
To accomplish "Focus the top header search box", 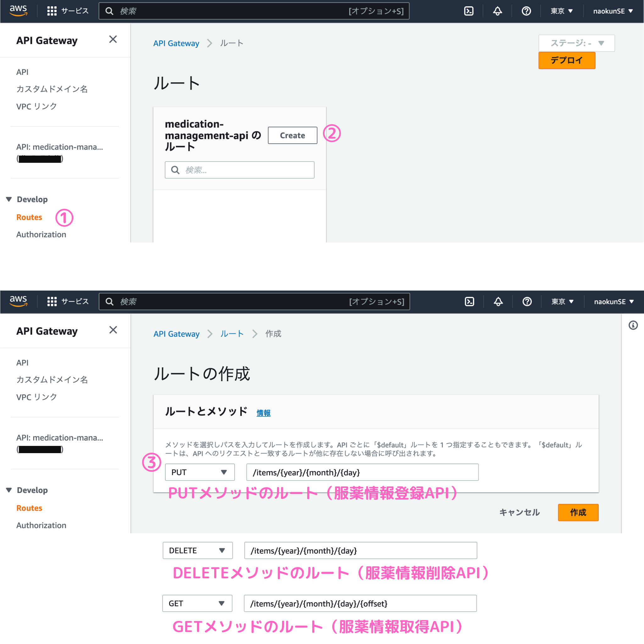I will pos(254,11).
